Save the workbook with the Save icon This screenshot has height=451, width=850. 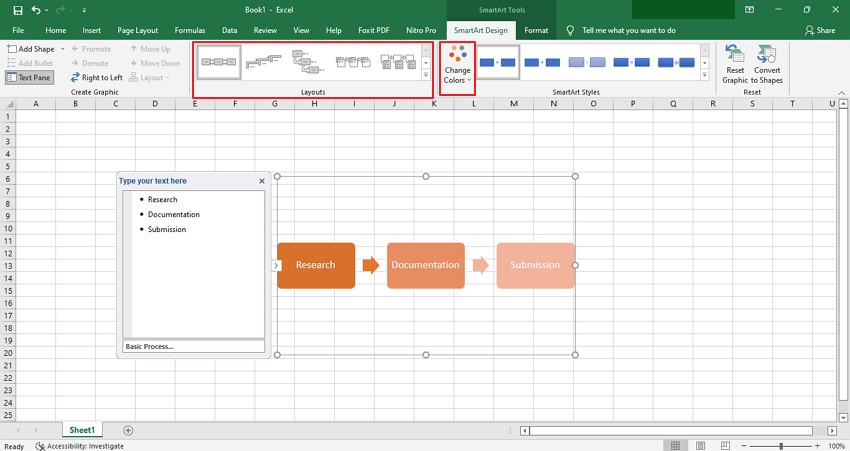click(x=18, y=10)
